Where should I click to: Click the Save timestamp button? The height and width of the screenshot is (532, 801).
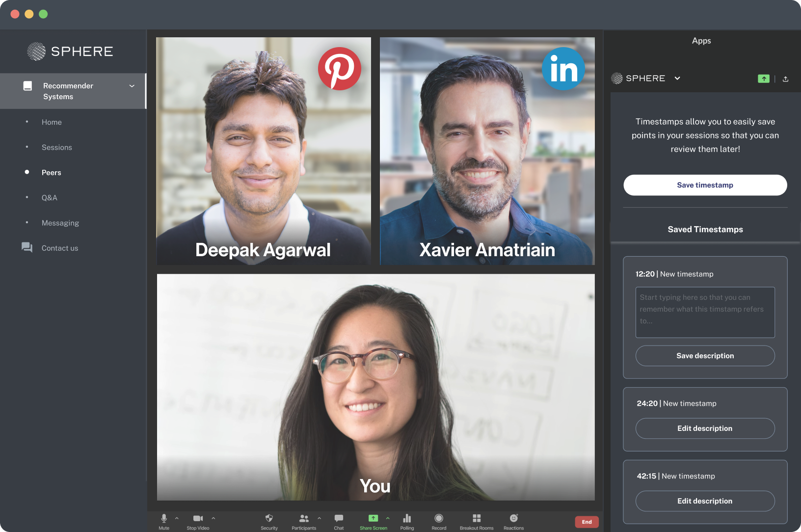pos(705,185)
